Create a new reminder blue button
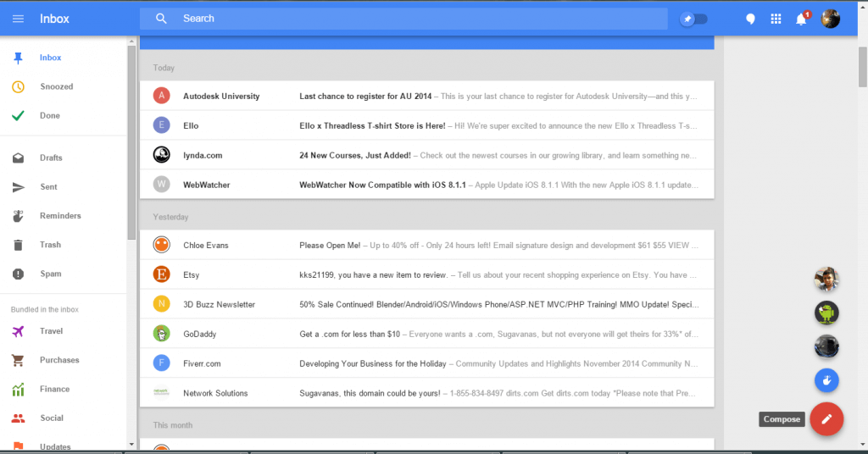The image size is (868, 454). coord(826,380)
